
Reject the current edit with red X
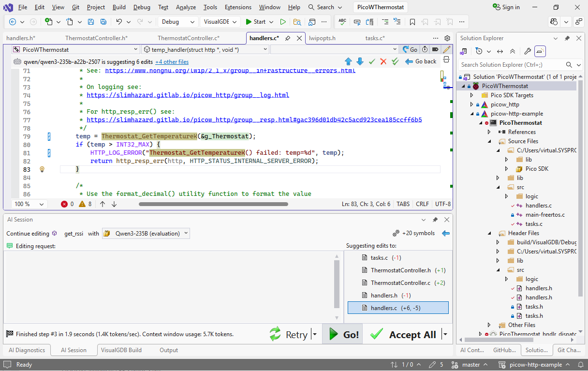point(383,61)
